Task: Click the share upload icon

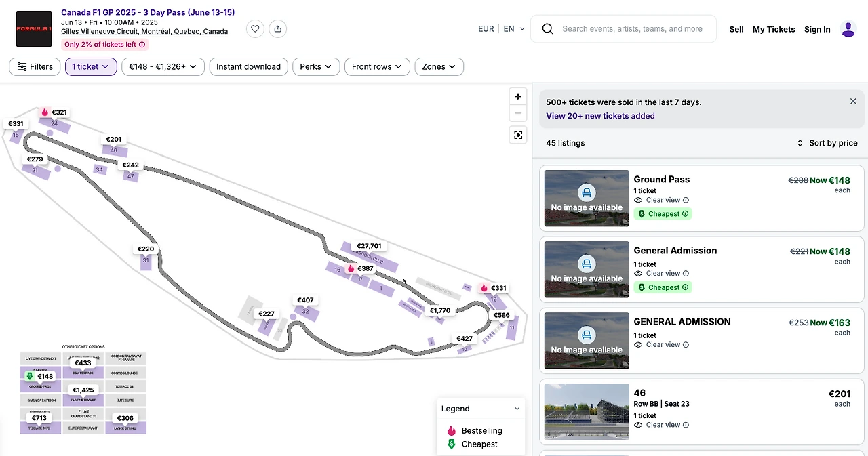Action: click(277, 28)
